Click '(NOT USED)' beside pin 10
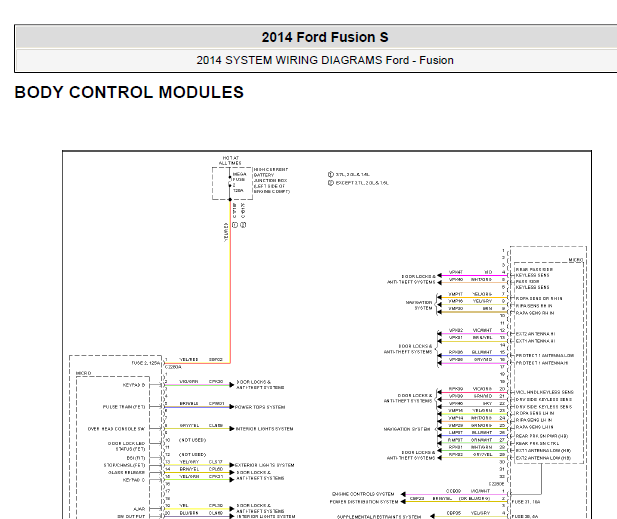Viewport: 617px width, 519px height. tap(192, 440)
